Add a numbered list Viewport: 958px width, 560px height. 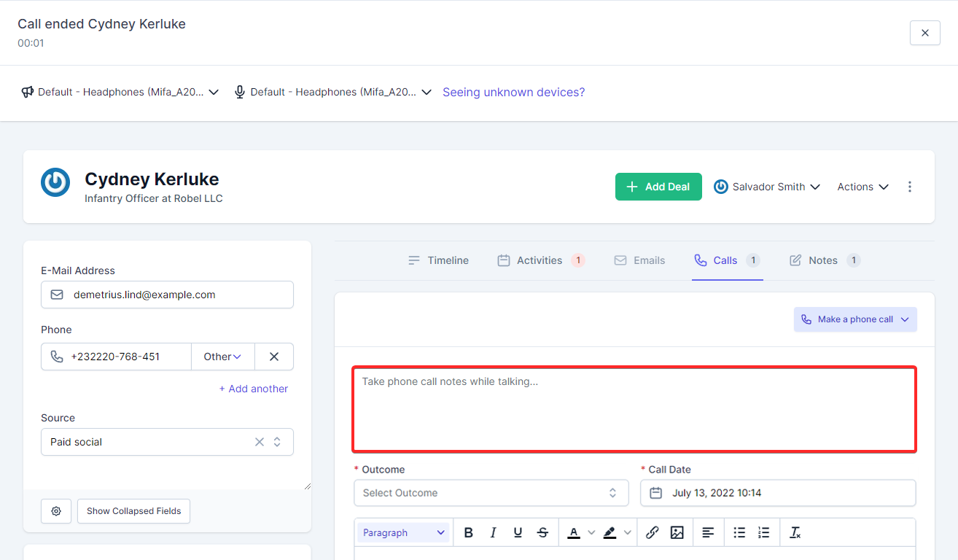pyautogui.click(x=763, y=533)
